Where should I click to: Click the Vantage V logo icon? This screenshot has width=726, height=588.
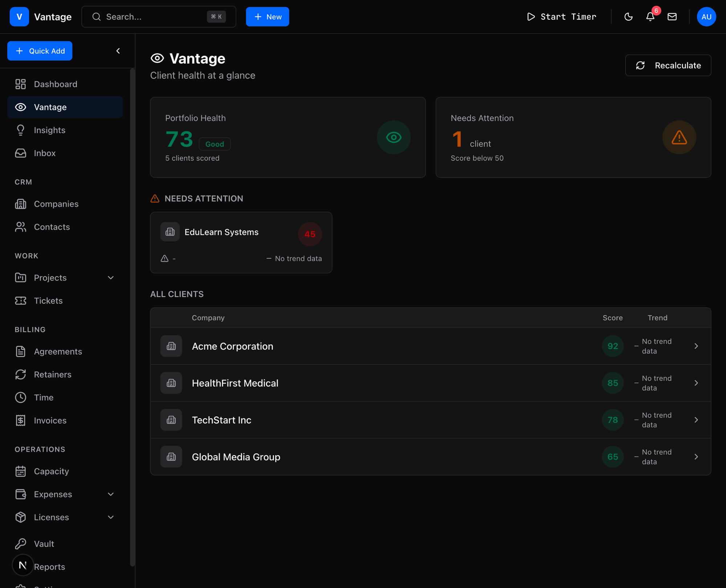pos(19,17)
